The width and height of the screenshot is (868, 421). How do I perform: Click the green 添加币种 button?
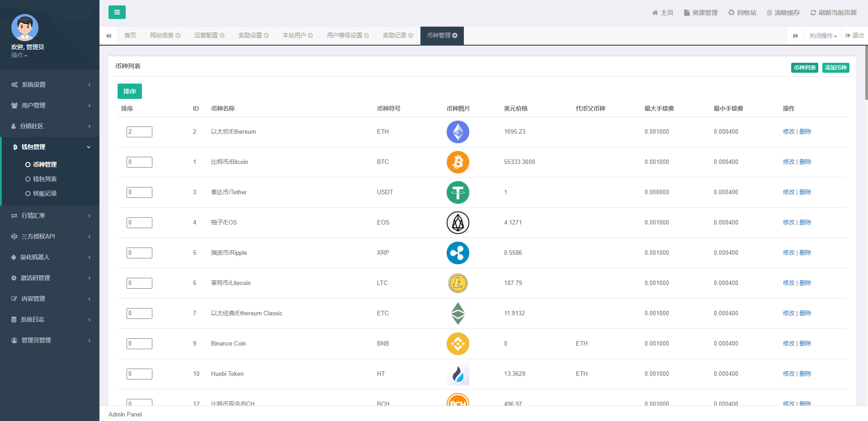[835, 68]
